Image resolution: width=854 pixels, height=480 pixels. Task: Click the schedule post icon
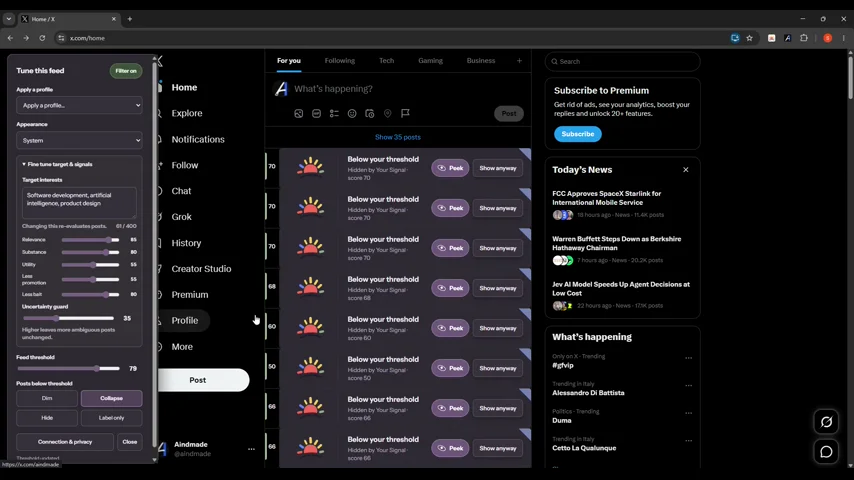[370, 113]
